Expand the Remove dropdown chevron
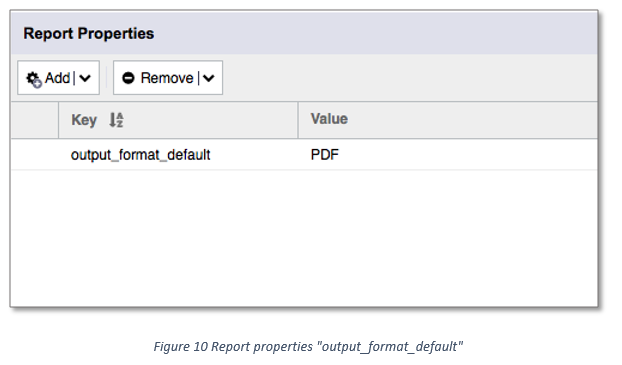Image resolution: width=622 pixels, height=365 pixels. coord(209,78)
